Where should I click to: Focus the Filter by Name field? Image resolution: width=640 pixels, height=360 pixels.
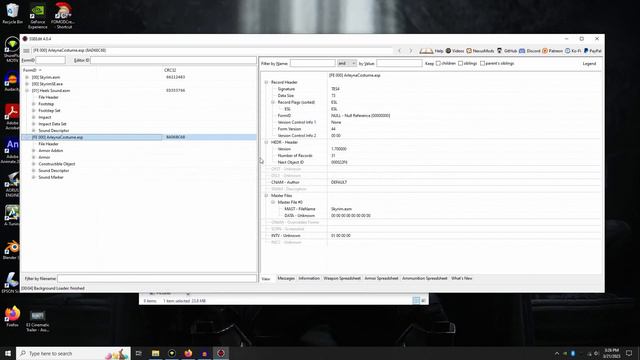point(313,63)
